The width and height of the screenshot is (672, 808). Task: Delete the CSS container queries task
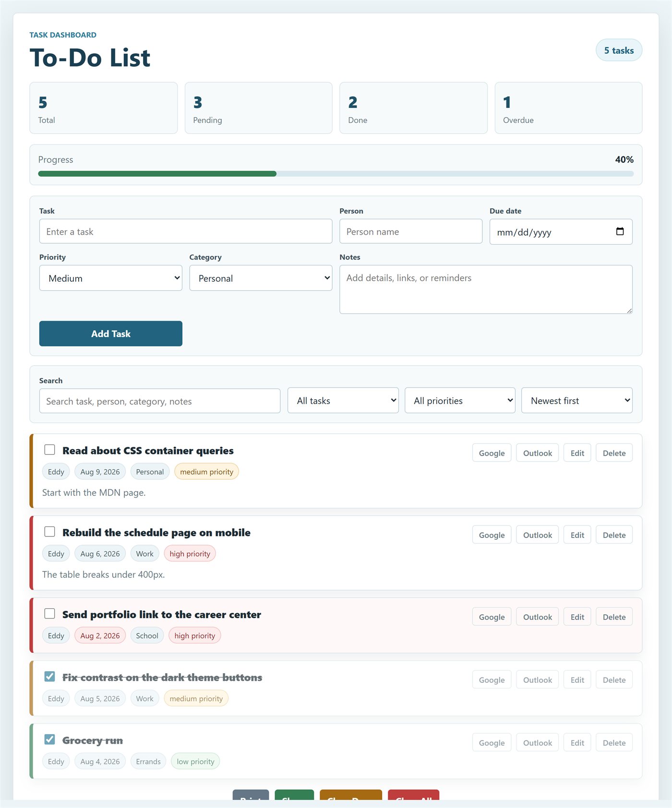coord(614,453)
